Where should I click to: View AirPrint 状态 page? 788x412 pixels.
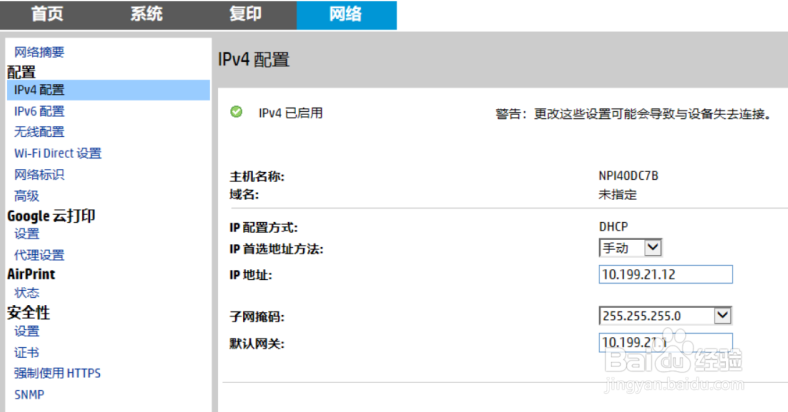tap(27, 292)
